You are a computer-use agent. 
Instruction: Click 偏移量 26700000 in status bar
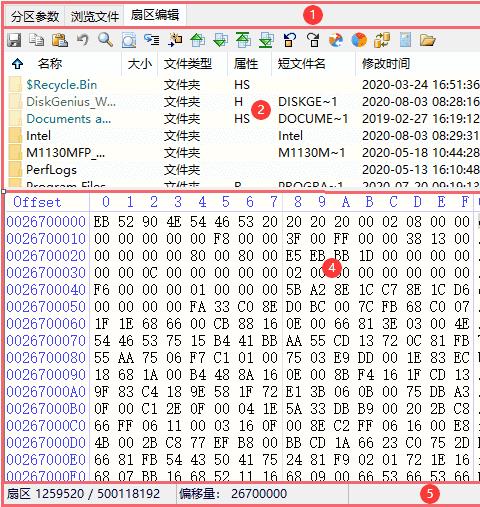[x=233, y=494]
